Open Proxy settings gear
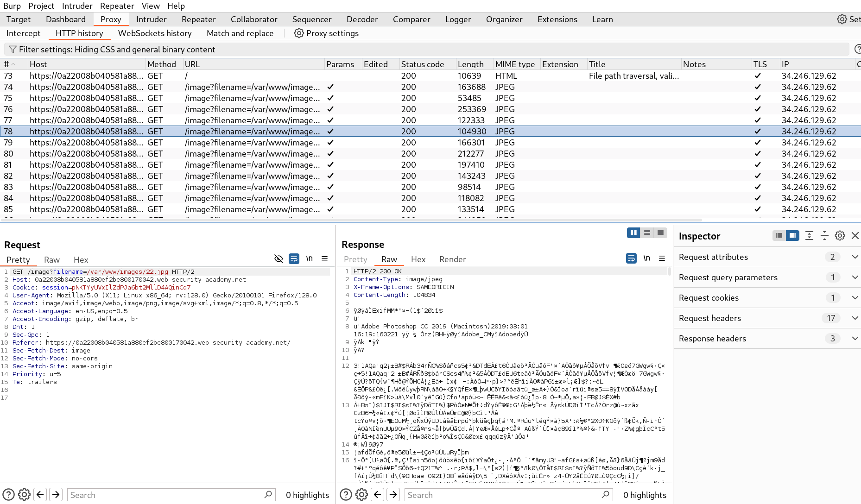The width and height of the screenshot is (861, 504). (299, 33)
